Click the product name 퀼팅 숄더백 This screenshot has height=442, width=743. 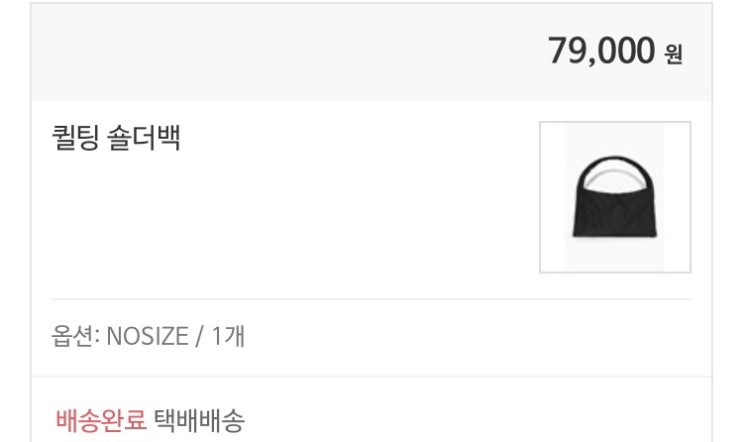[x=116, y=137]
